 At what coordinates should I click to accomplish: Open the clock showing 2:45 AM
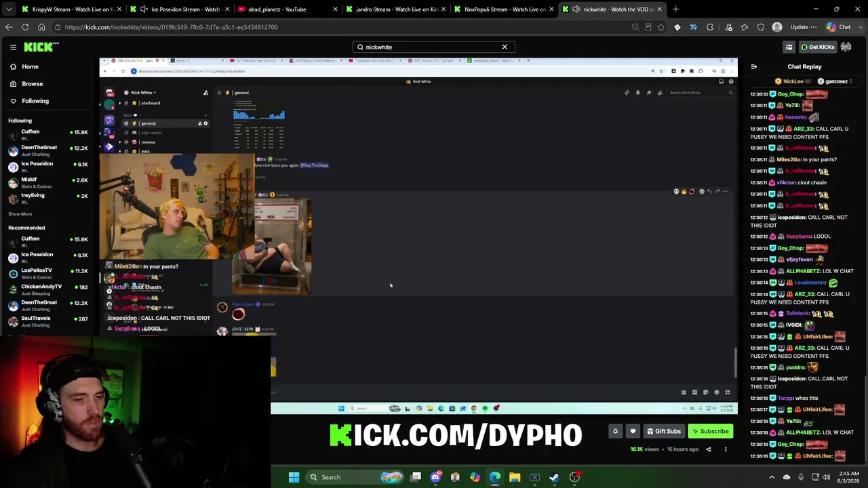[847, 477]
